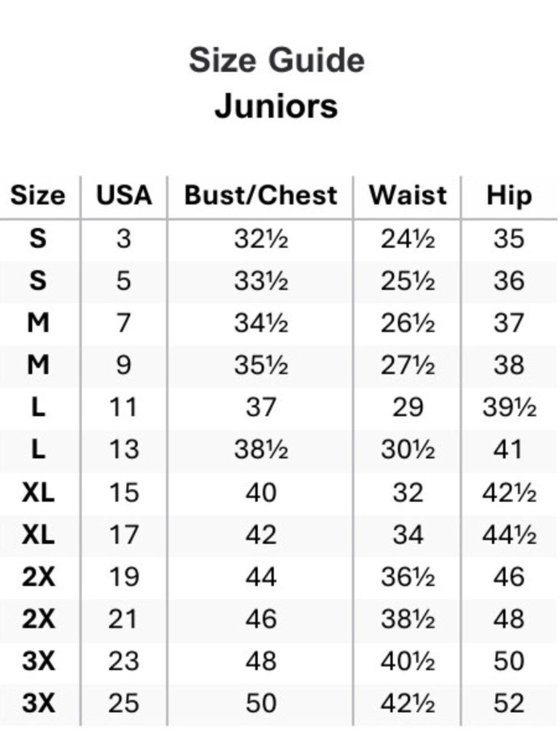The height and width of the screenshot is (747, 560).
Task: Click bust value 37 in table
Action: click(x=261, y=407)
